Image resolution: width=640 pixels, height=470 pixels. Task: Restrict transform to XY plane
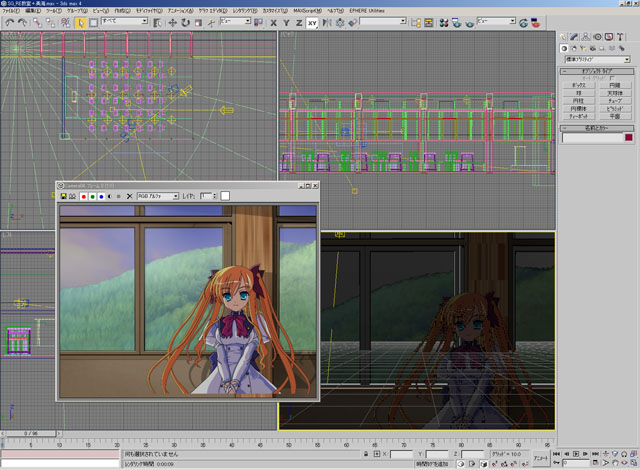(x=312, y=23)
